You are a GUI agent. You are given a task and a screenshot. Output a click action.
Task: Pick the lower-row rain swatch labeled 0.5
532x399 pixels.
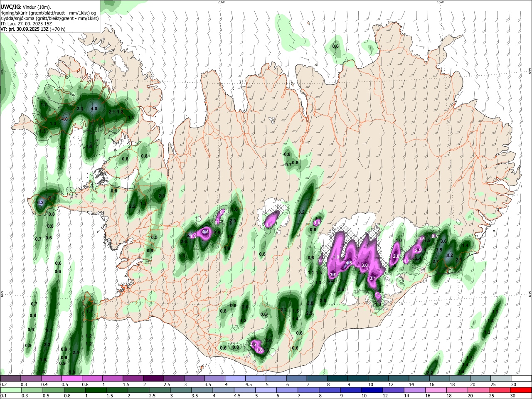click(53, 390)
